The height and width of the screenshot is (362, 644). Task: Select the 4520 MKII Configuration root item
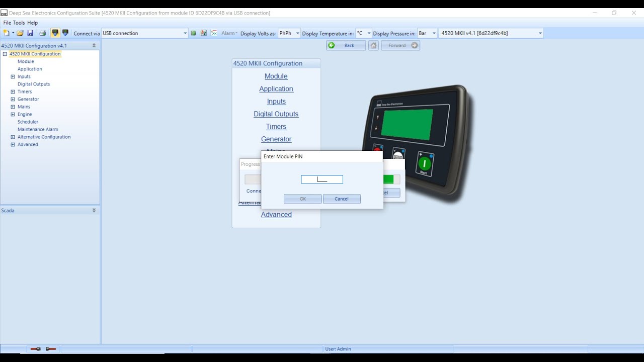(35, 54)
